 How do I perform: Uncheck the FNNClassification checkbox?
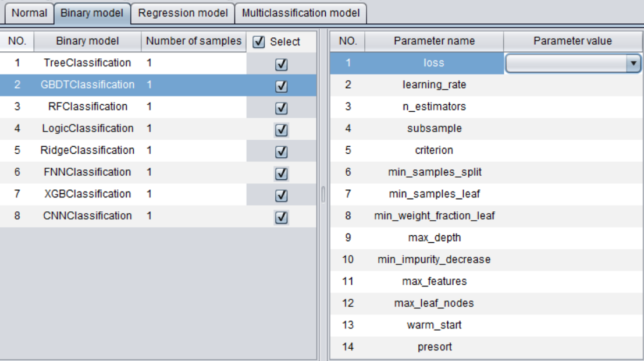[281, 174]
